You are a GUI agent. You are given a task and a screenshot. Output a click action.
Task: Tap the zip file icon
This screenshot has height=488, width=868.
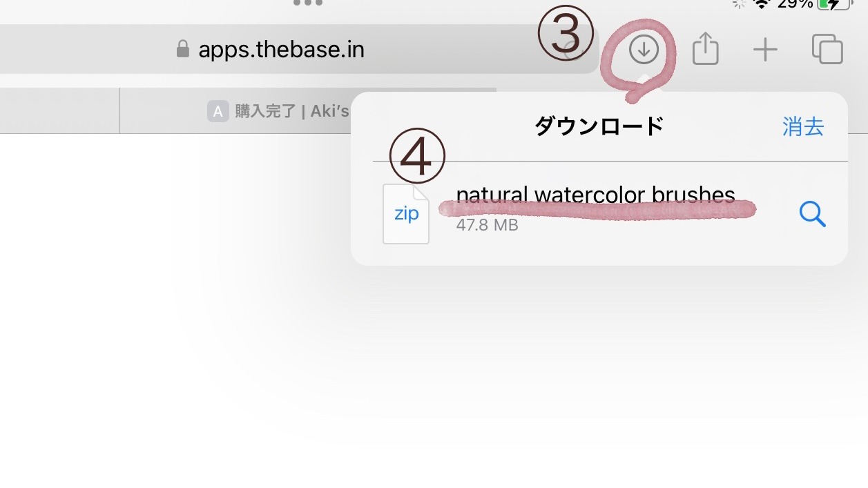point(406,213)
